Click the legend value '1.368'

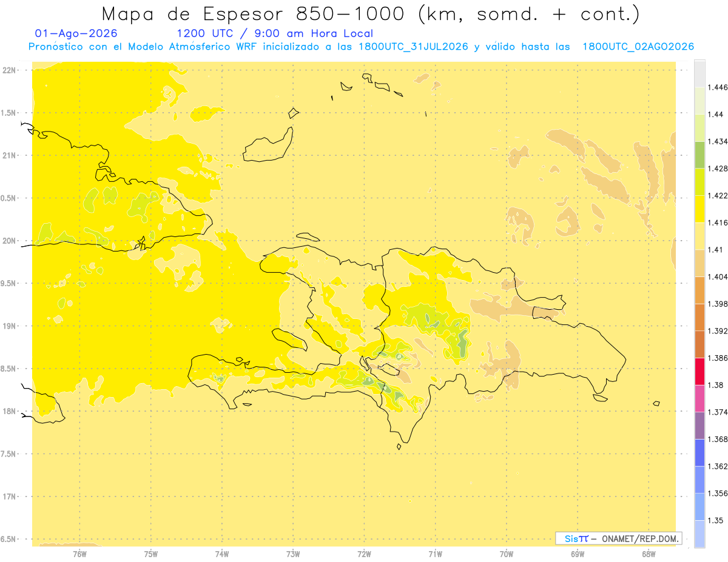pyautogui.click(x=718, y=439)
